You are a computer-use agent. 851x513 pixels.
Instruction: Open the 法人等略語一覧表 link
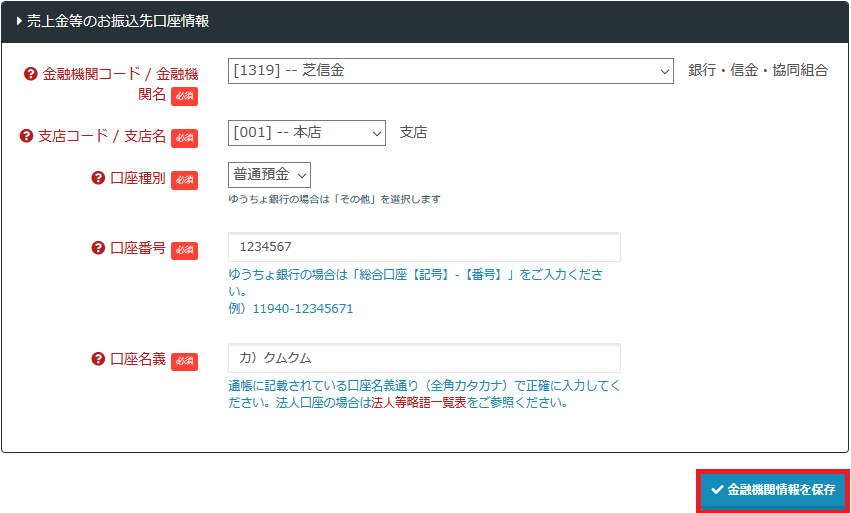click(419, 403)
